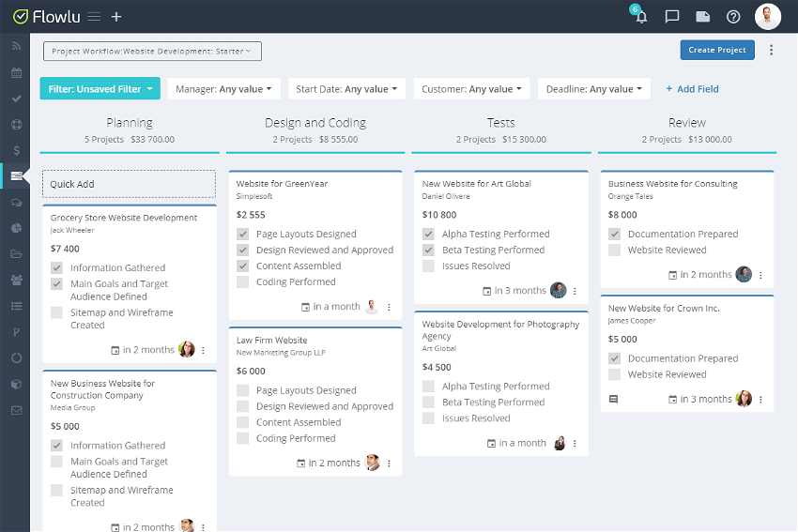
Task: Open the Law Firm Website project card title
Action: [x=271, y=341]
